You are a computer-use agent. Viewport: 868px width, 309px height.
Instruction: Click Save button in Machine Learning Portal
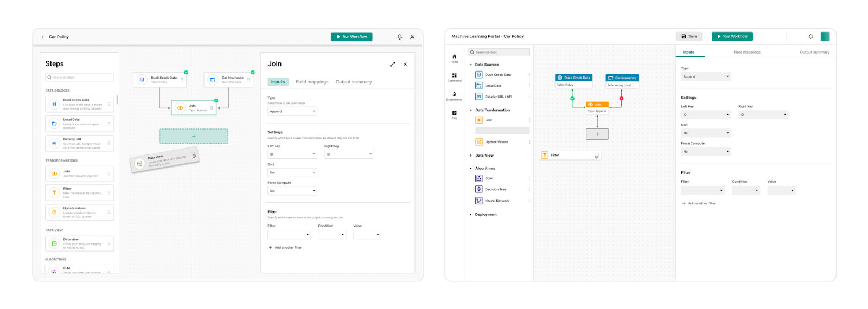click(x=689, y=36)
